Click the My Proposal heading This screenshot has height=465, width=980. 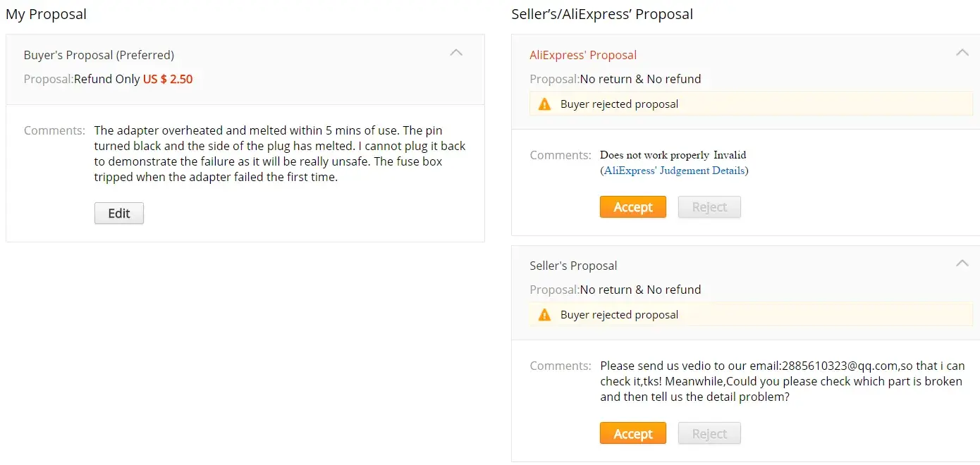(46, 14)
